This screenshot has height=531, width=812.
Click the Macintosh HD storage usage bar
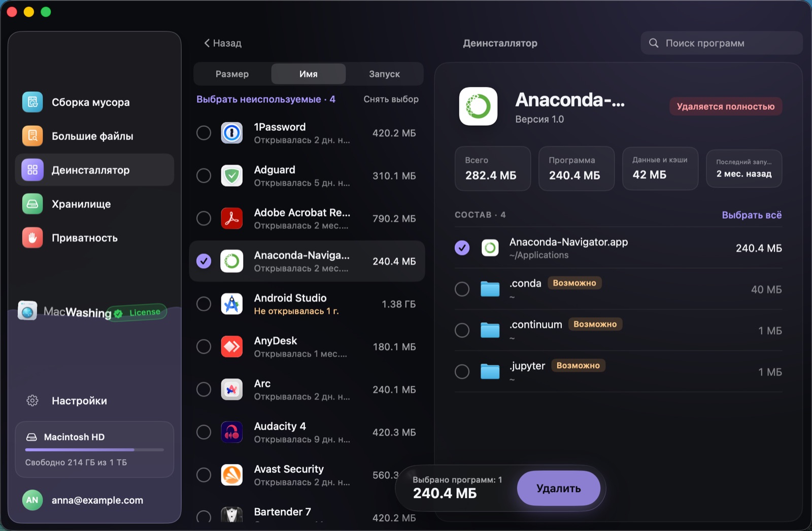[x=95, y=450]
